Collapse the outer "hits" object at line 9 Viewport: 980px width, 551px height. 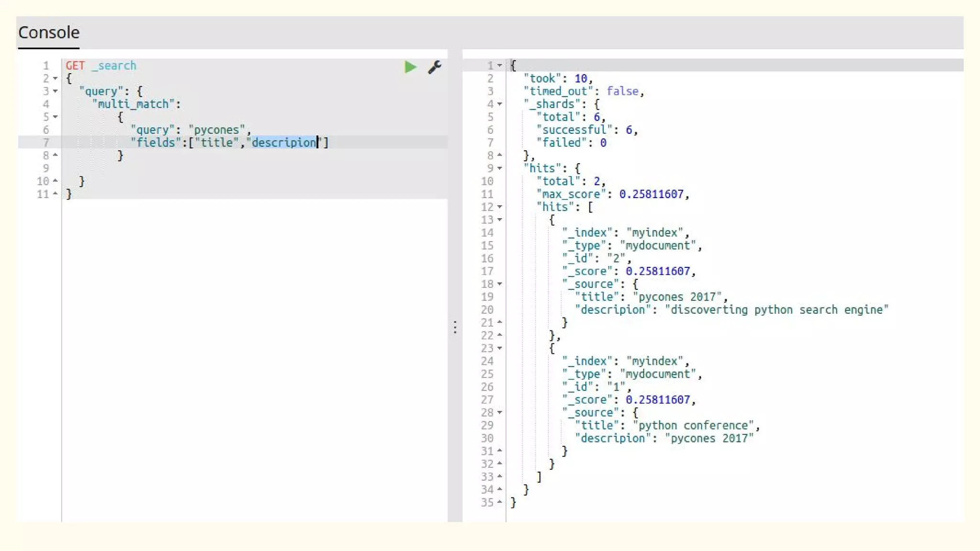click(500, 168)
